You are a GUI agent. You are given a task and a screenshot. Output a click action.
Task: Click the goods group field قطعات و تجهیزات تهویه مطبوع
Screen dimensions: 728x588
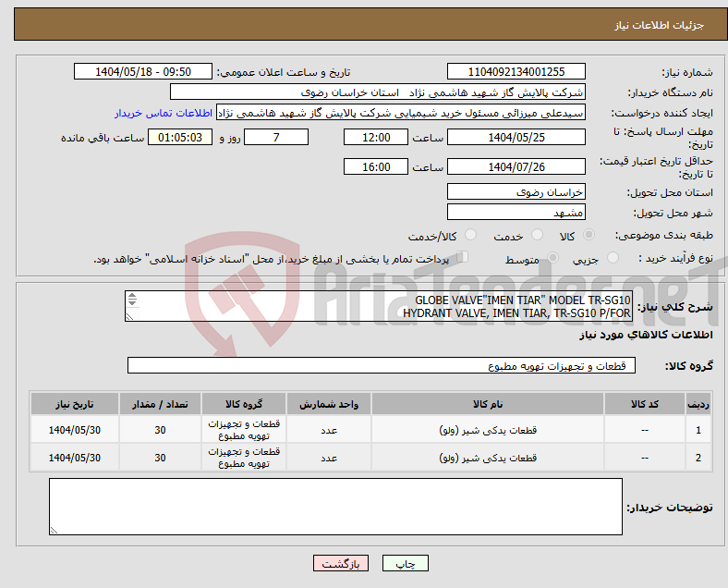coord(382,365)
